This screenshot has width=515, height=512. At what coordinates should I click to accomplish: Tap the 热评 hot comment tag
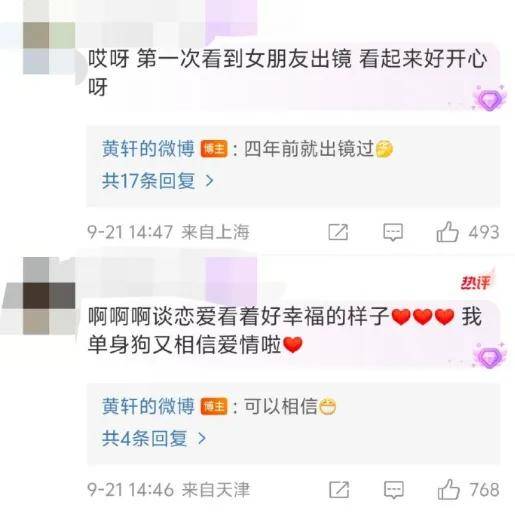[x=476, y=282]
